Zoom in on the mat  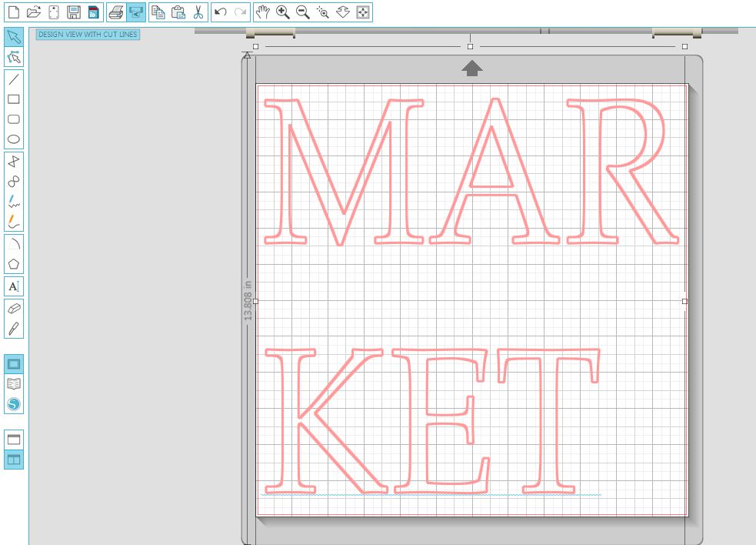coord(283,12)
